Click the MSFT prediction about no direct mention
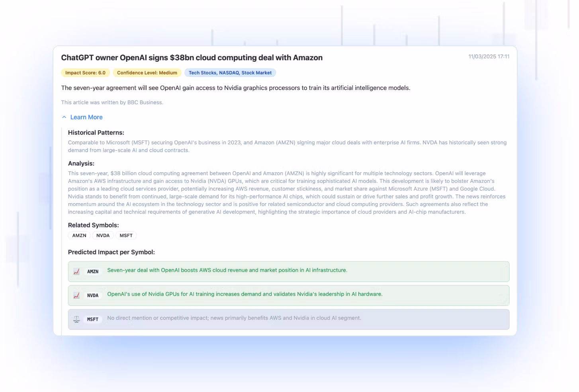 [x=234, y=318]
